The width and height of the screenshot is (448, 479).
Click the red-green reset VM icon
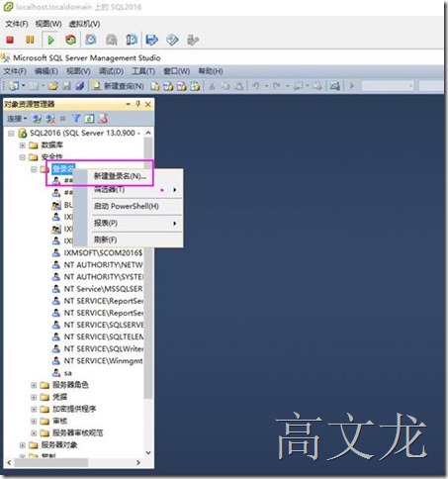pos(70,40)
